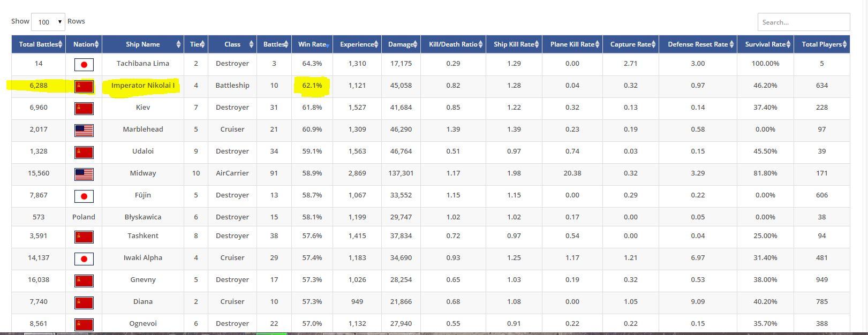Sort by Kill/Death Ratio column header

(453, 44)
